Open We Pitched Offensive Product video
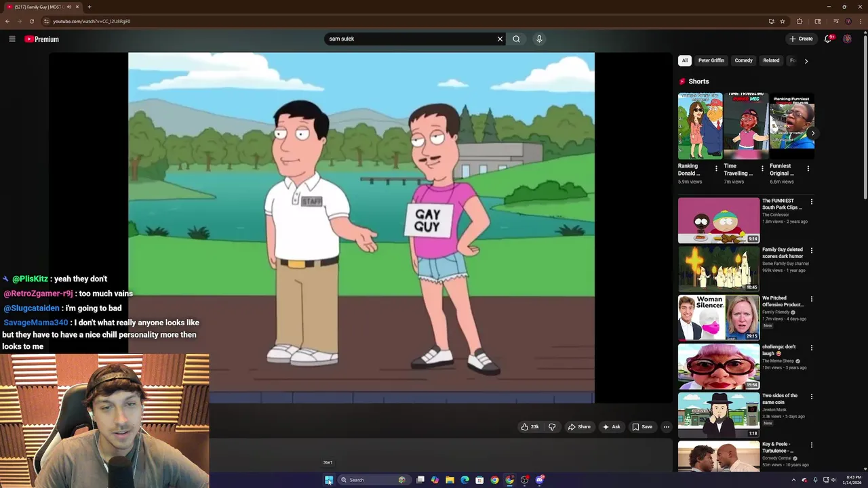 (719, 318)
